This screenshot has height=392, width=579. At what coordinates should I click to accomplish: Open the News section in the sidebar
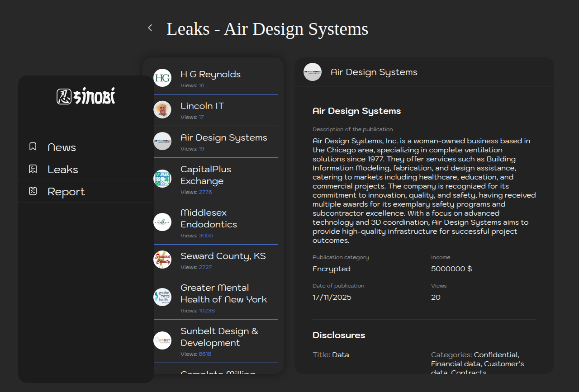pyautogui.click(x=62, y=147)
